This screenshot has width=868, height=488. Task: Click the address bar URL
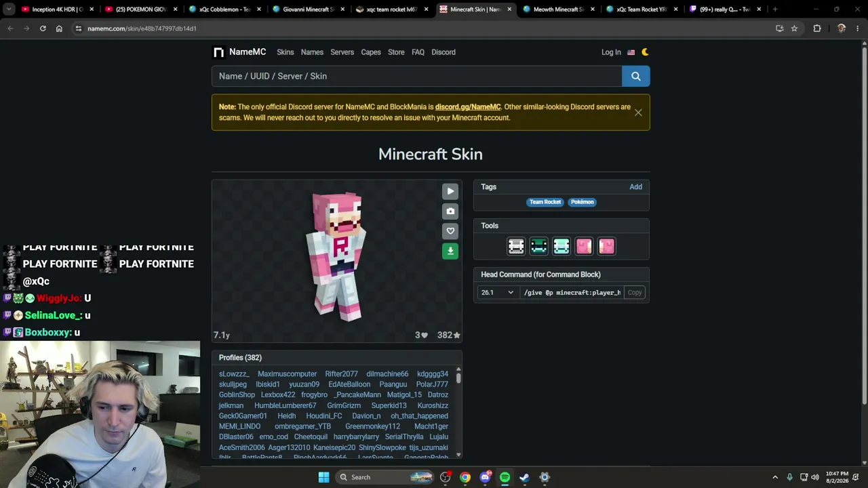coord(142,28)
